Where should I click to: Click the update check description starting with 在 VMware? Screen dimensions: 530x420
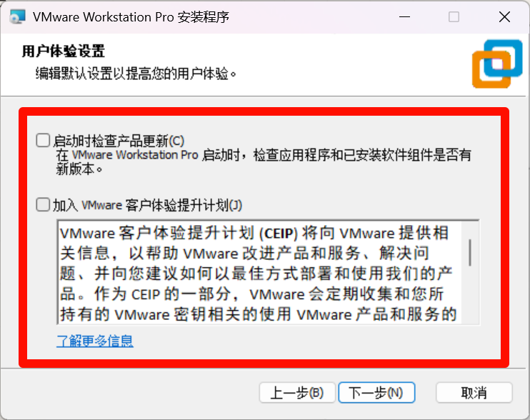click(x=264, y=162)
